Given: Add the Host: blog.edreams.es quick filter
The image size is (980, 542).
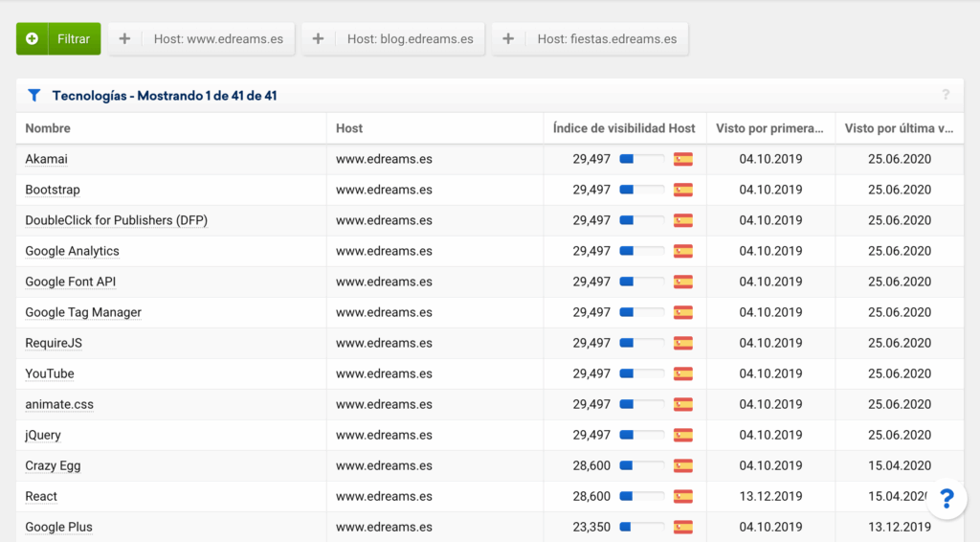Looking at the screenshot, I should point(393,38).
